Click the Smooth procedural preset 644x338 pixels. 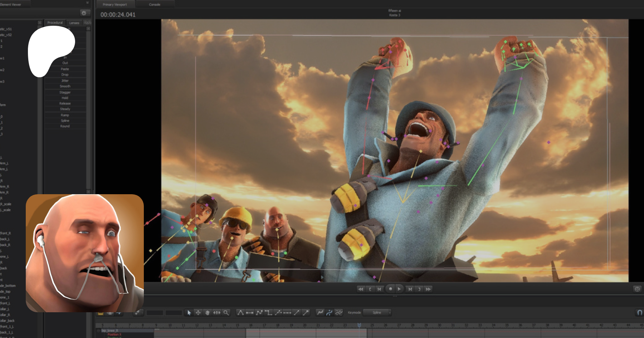click(x=65, y=86)
